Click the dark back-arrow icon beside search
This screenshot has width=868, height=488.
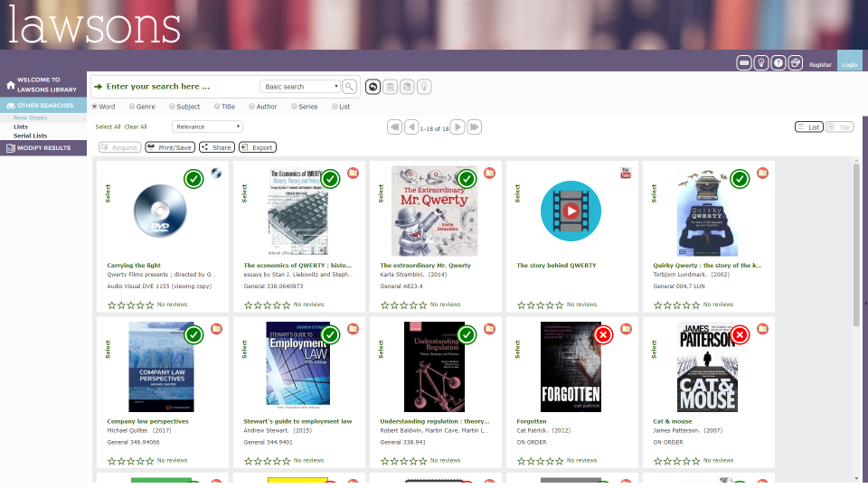(x=373, y=87)
